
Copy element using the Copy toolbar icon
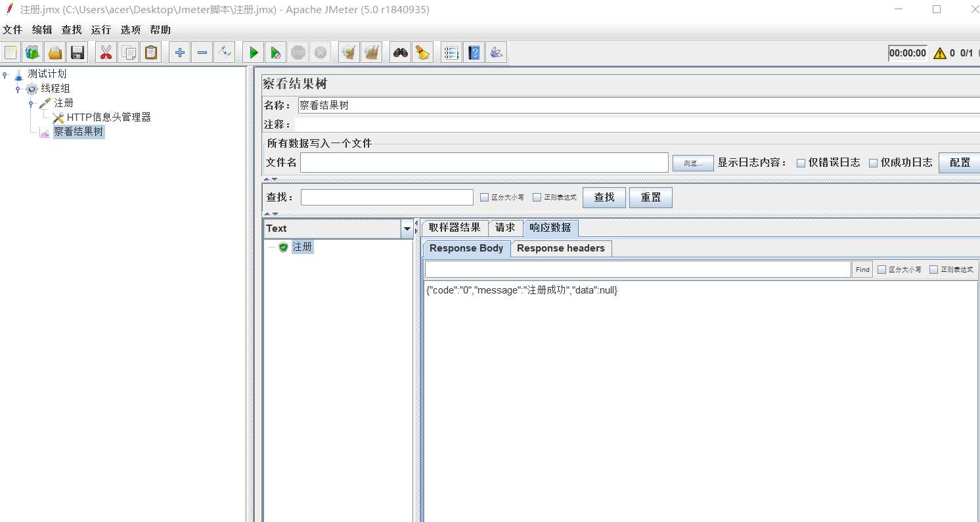click(x=129, y=53)
